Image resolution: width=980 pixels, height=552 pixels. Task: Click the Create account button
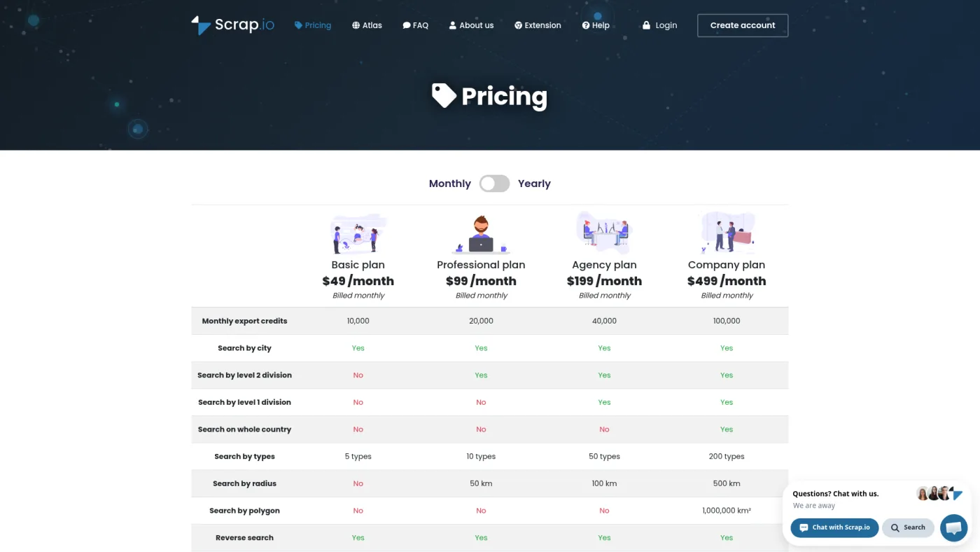pos(743,25)
